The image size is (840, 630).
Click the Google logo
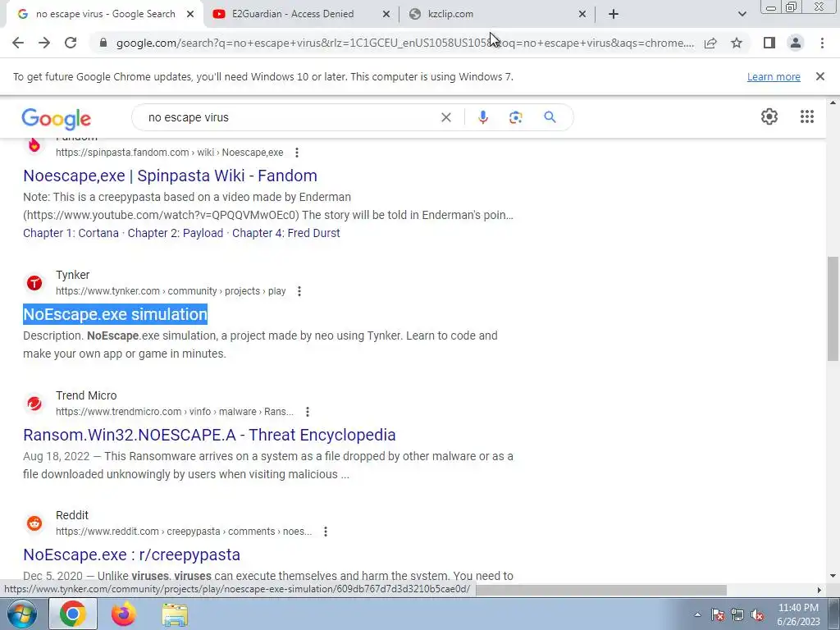tap(57, 118)
